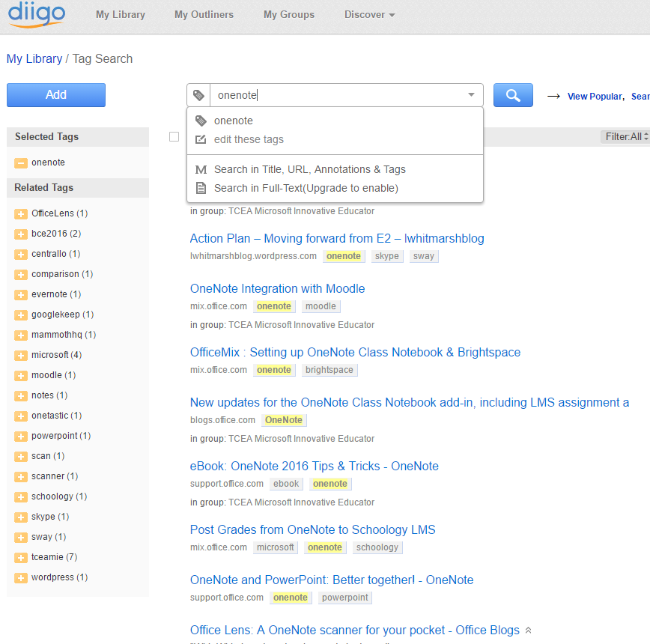Click the diigo logo
The width and height of the screenshot is (650, 644).
[37, 15]
